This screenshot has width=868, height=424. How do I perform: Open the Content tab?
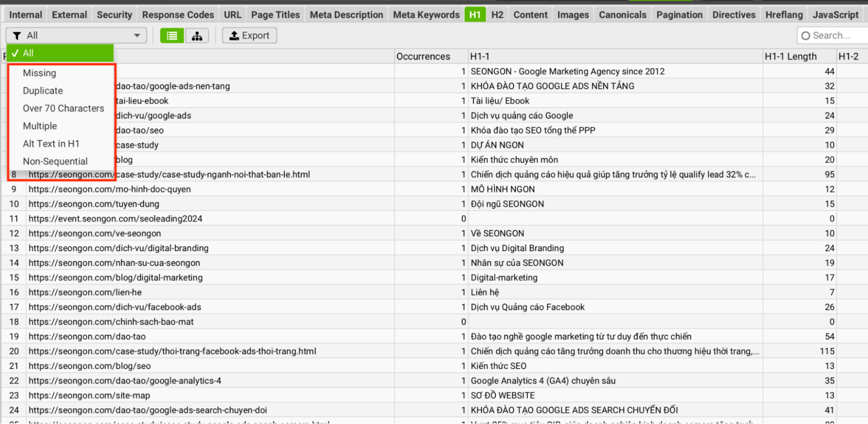(530, 15)
